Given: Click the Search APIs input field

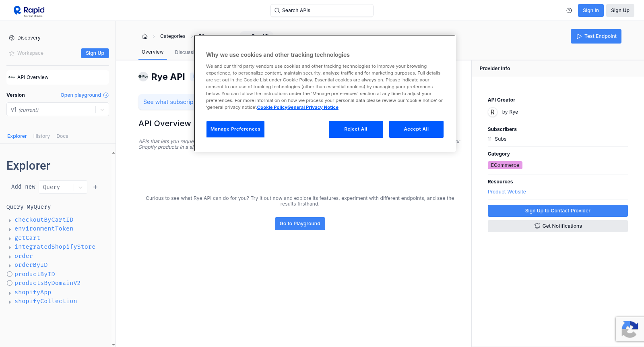Looking at the screenshot, I should click(x=322, y=10).
